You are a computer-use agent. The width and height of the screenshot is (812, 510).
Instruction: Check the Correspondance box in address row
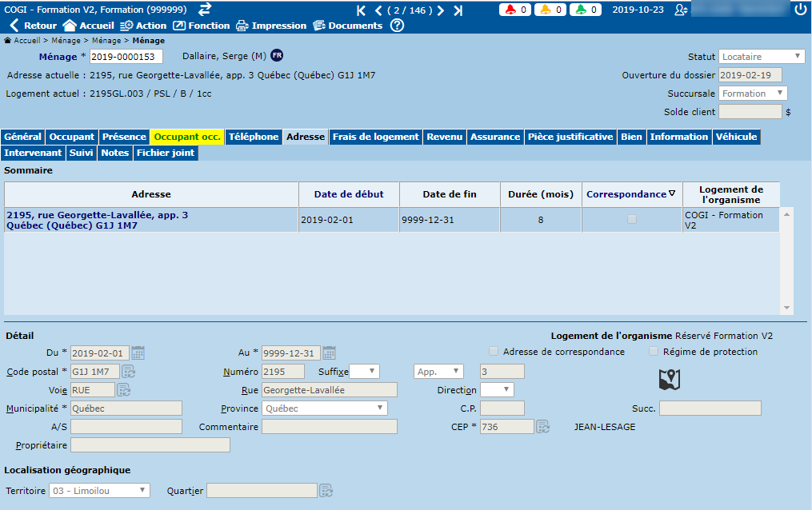(632, 219)
